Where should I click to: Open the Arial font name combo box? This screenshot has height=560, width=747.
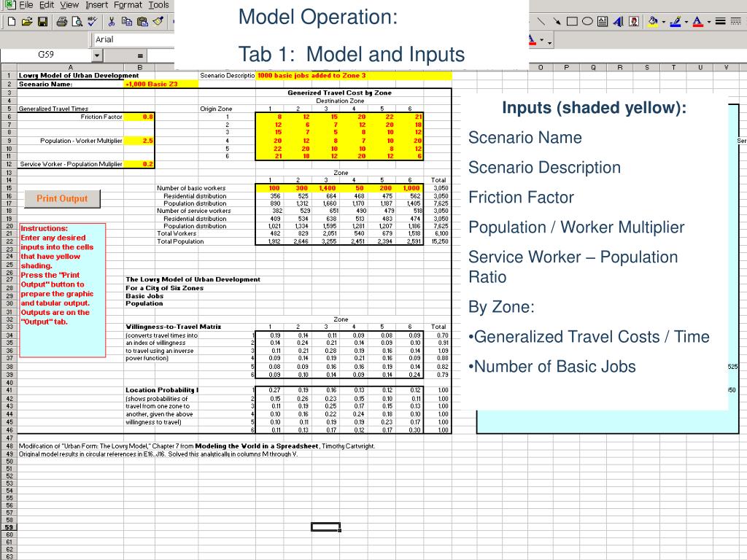133,39
